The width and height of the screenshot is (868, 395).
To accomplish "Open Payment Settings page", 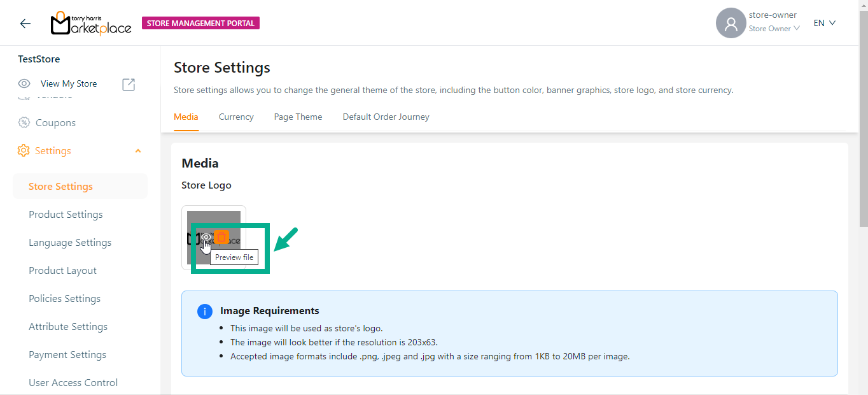I will click(x=67, y=355).
